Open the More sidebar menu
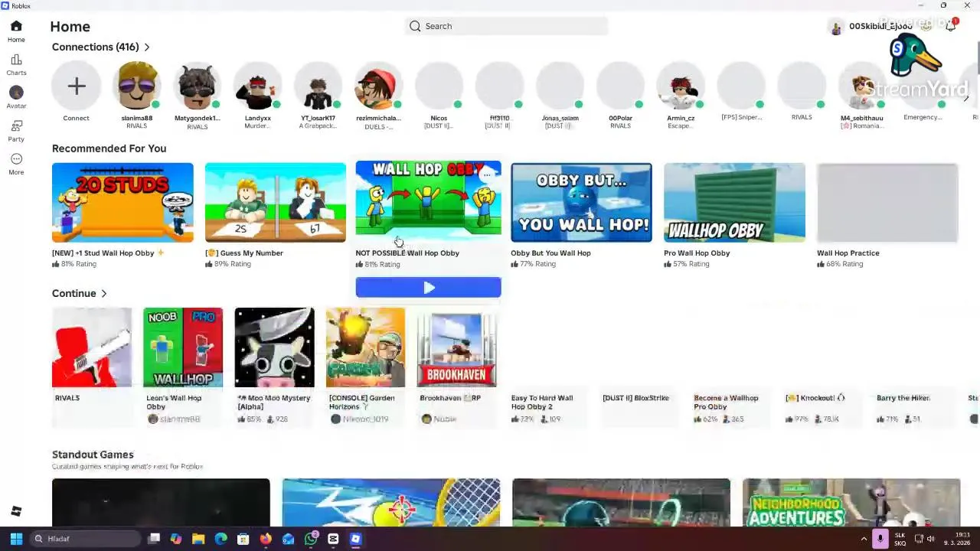The height and width of the screenshot is (551, 980). (16, 164)
